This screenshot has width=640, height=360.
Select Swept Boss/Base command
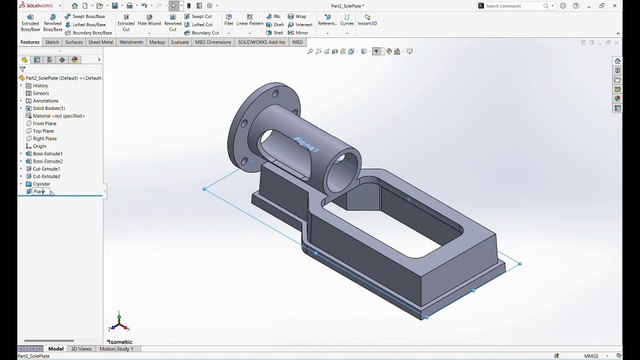pyautogui.click(x=85, y=16)
